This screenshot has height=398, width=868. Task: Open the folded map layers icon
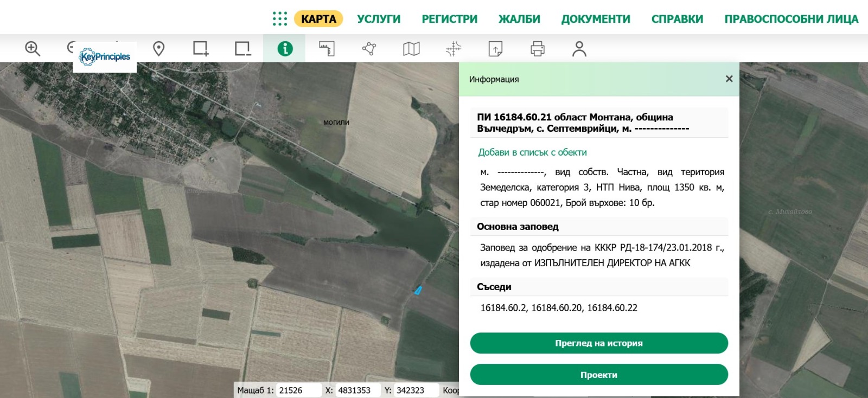411,49
